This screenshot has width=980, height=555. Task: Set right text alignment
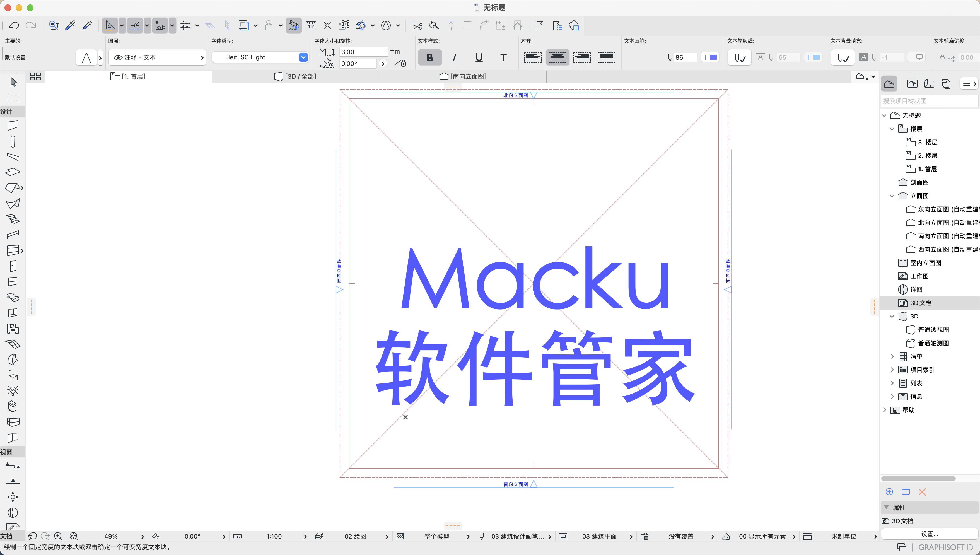[x=582, y=57]
